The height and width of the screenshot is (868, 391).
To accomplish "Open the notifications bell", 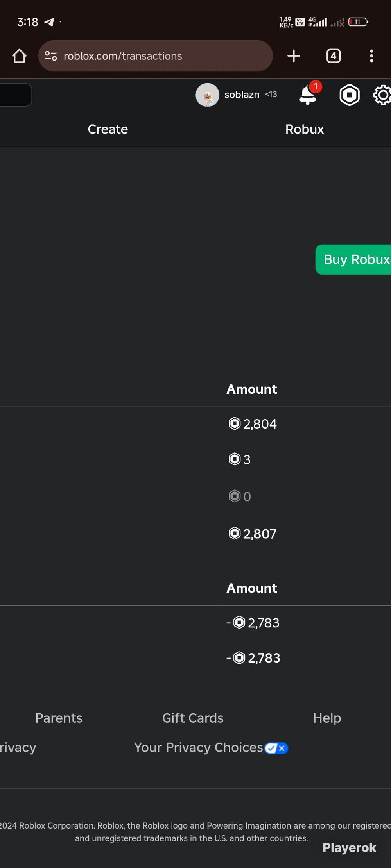I will 308,94.
